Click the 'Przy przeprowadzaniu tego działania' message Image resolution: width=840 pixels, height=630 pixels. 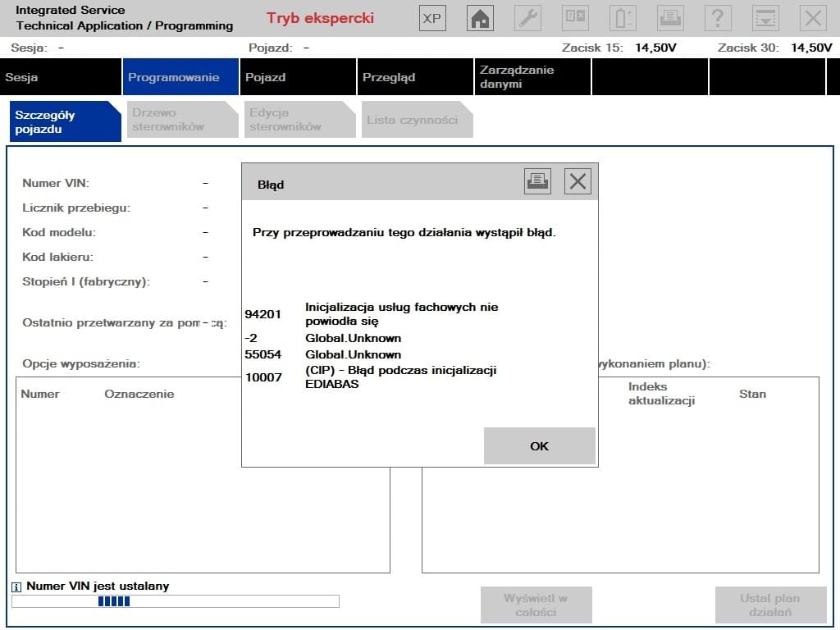pyautogui.click(x=404, y=232)
